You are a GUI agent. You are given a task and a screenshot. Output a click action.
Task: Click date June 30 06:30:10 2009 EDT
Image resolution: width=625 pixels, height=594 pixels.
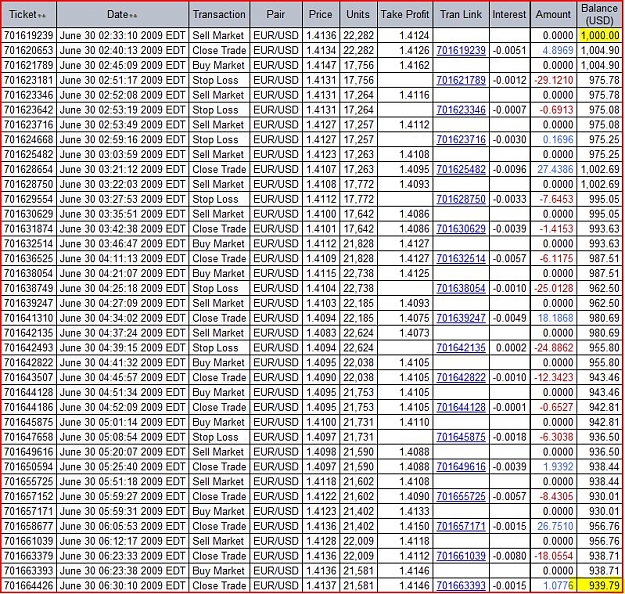(x=122, y=586)
